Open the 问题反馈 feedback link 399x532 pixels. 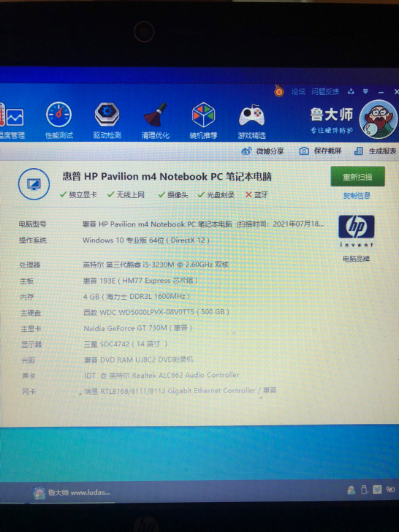(325, 91)
